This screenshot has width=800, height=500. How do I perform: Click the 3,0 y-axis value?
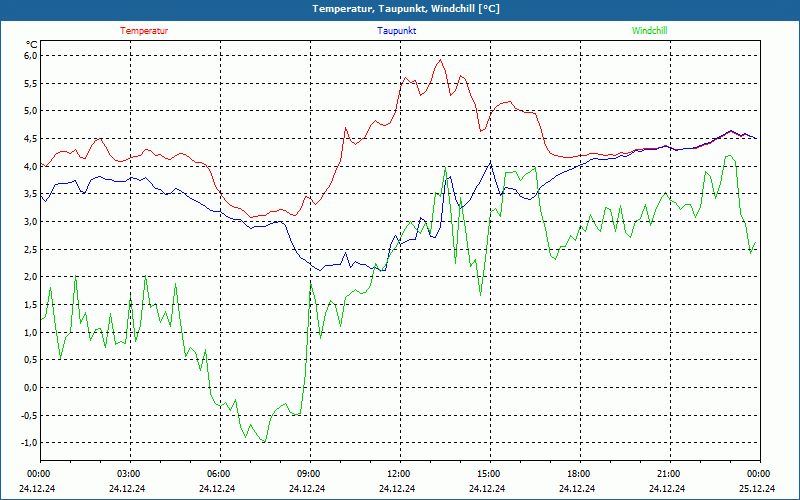point(31,221)
